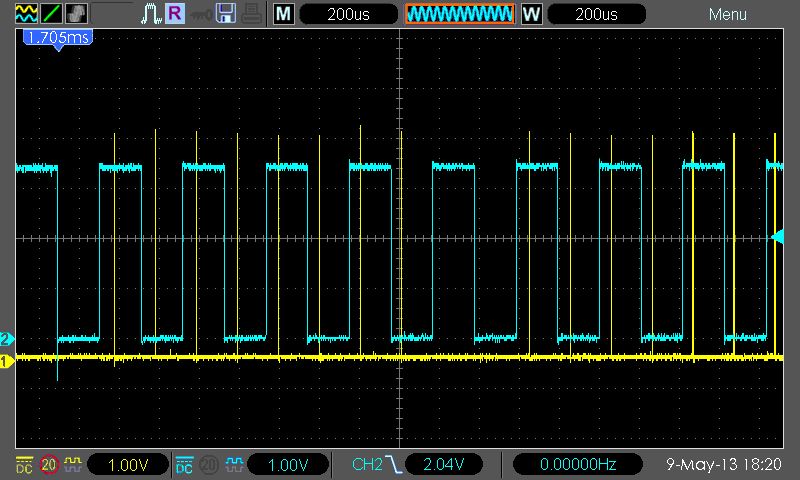
Task: Click the 2.04V trigger level readout
Action: click(443, 464)
